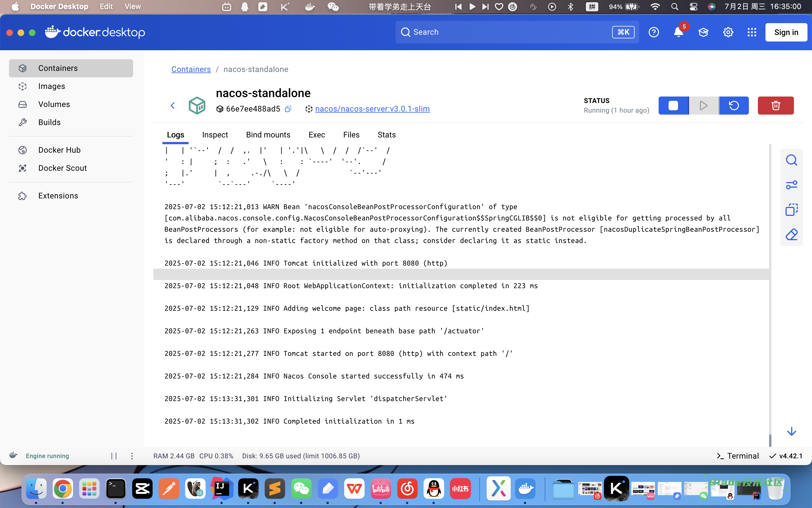Image resolution: width=812 pixels, height=508 pixels.
Task: Switch to the Inspect tab
Action: pos(215,135)
